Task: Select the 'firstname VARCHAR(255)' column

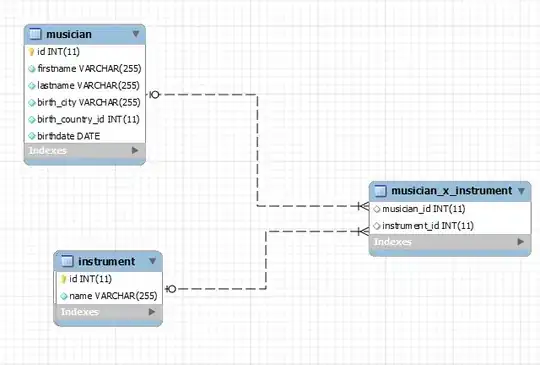Action: 84,69
